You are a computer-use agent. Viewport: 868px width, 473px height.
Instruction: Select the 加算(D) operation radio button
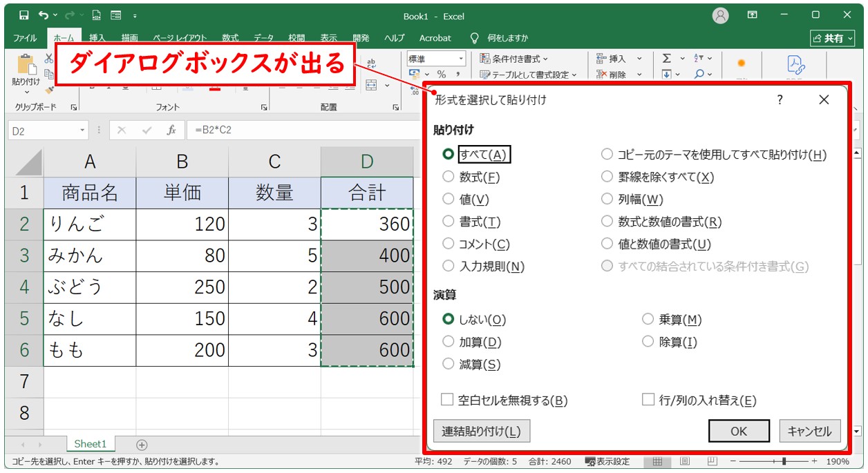pyautogui.click(x=448, y=342)
